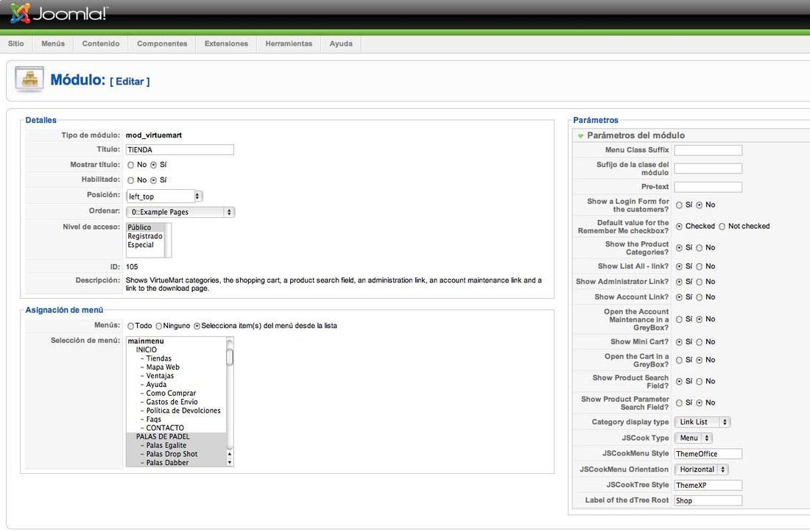Set Show List All link to No
Screen dimensions: 810x532
[x=700, y=267]
